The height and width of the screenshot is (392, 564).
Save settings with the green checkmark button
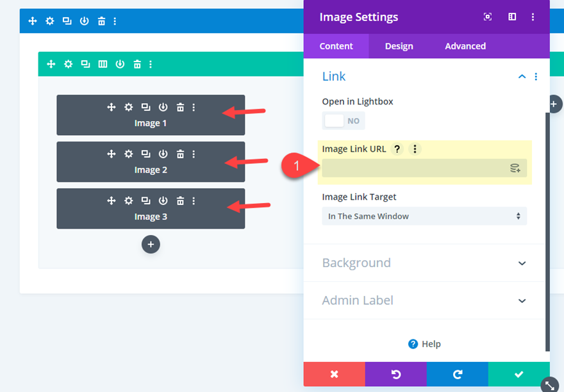[518, 374]
